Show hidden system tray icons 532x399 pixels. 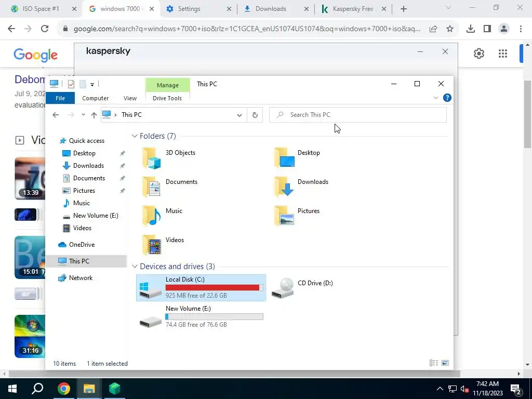[440, 389]
